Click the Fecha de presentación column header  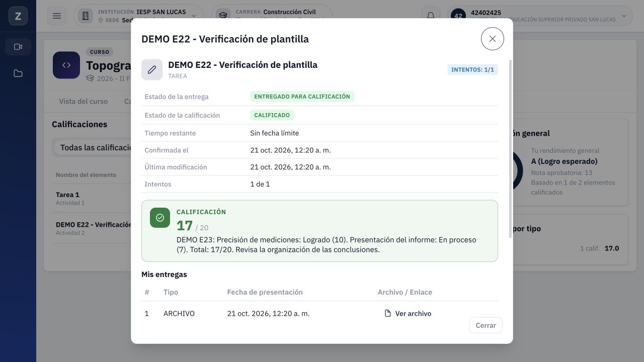pos(265,292)
